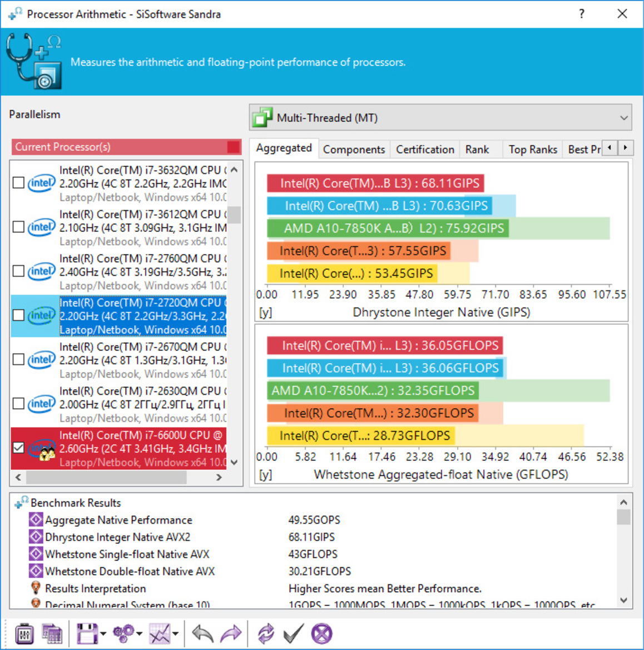Open the save icon dropdown arrow
The image size is (644, 650).
103,634
